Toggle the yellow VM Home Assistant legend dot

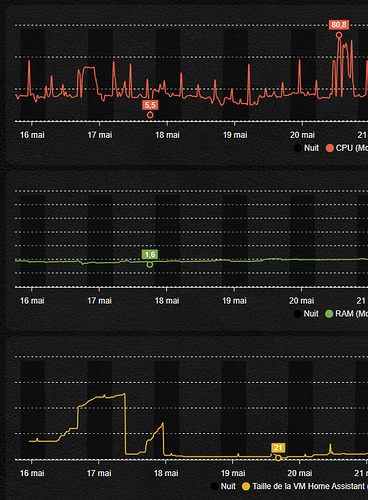(x=246, y=486)
